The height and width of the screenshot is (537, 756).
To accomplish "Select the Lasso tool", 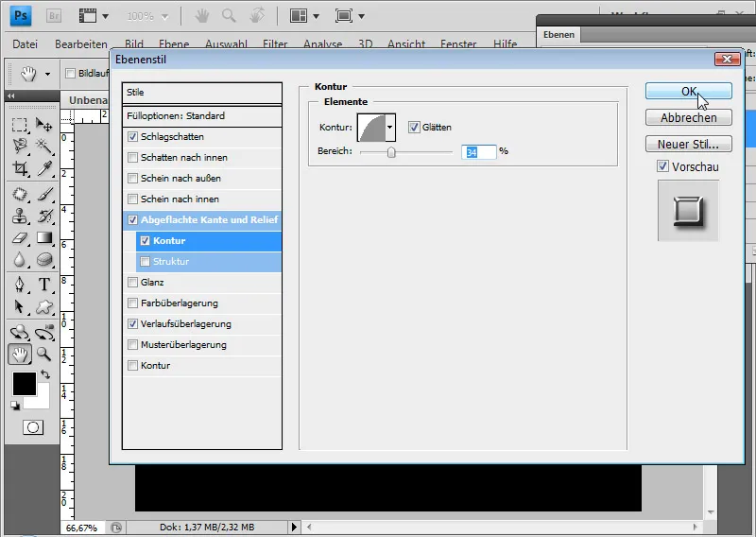I will click(x=19, y=146).
